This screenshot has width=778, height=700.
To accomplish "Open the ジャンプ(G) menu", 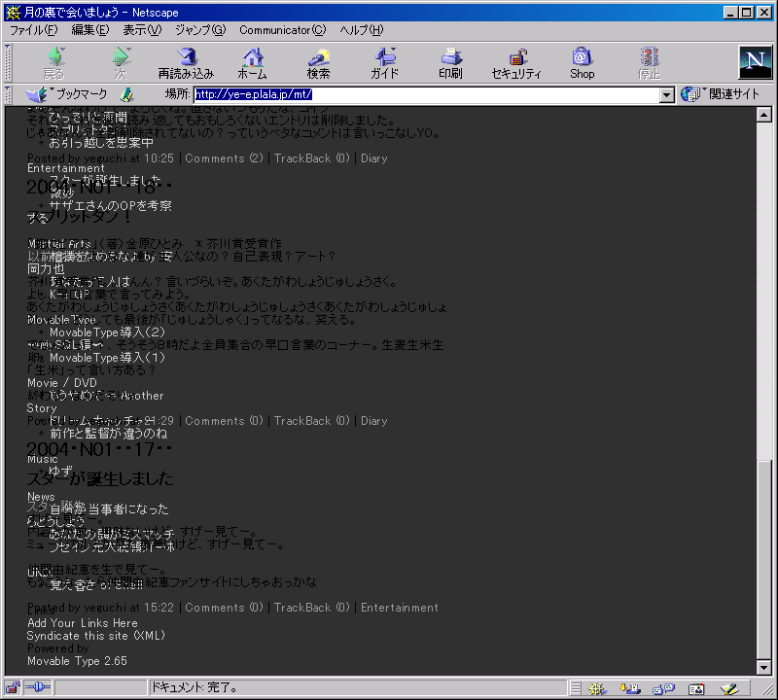I will pyautogui.click(x=200, y=30).
